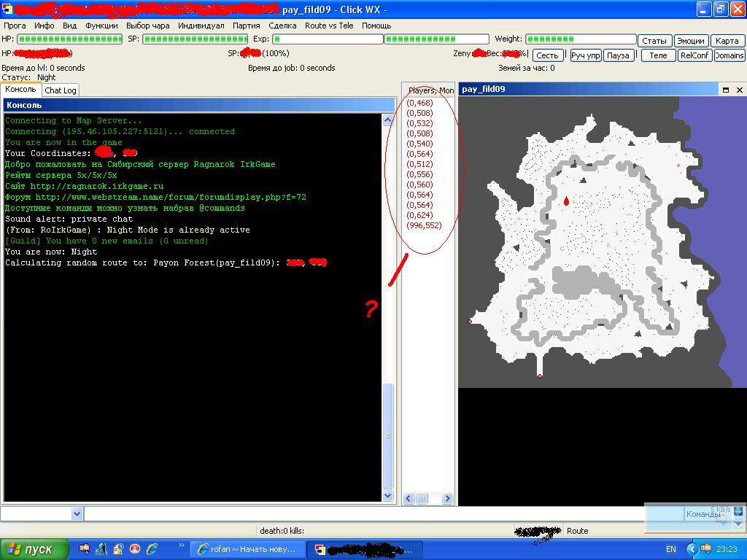Click the left portal marker on map
Screen dimensions: 747x560
point(470,322)
